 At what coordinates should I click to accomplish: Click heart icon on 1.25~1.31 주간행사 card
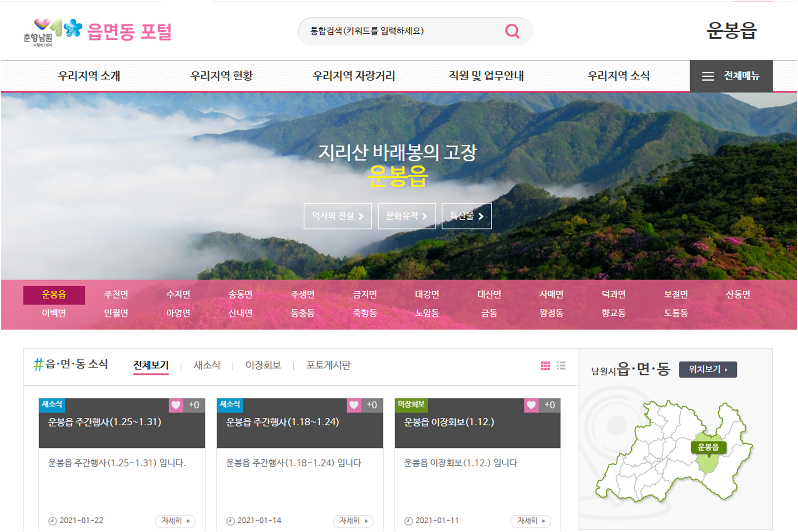(x=176, y=405)
